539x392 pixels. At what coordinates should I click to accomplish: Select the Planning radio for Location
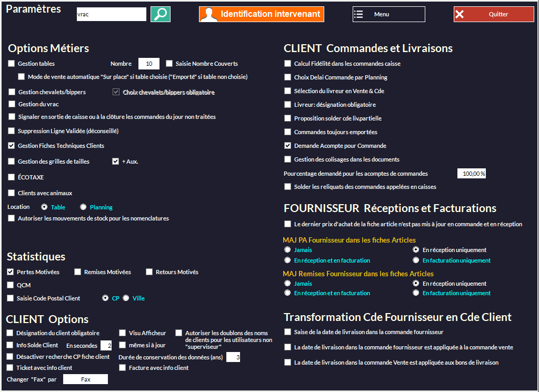(83, 207)
